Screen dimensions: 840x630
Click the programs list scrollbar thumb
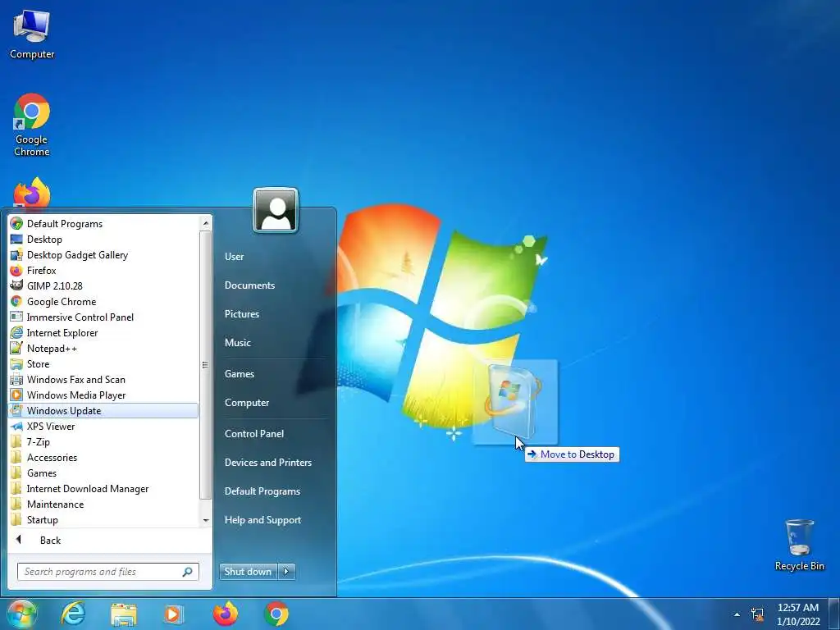click(205, 365)
